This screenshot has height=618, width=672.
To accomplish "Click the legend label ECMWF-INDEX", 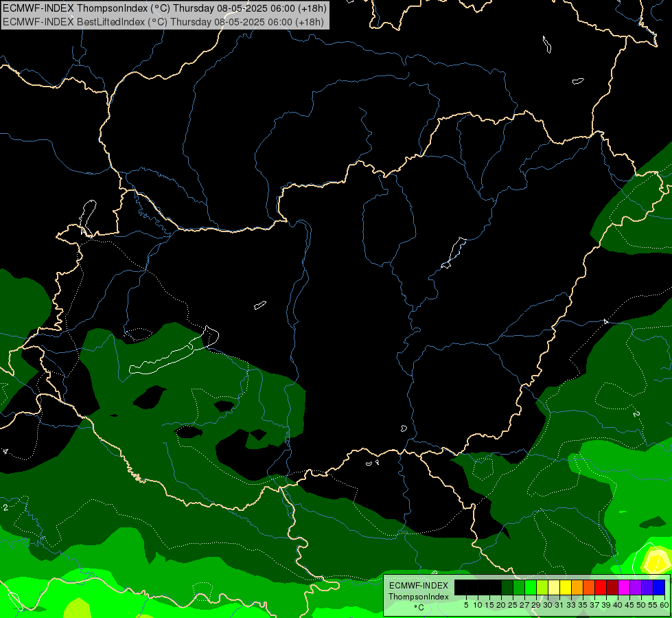I will coord(419,586).
